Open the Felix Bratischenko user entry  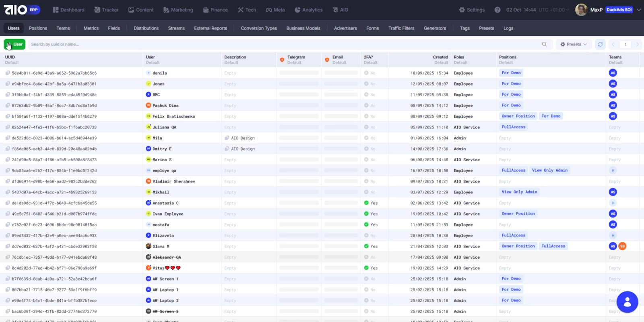pos(173,116)
